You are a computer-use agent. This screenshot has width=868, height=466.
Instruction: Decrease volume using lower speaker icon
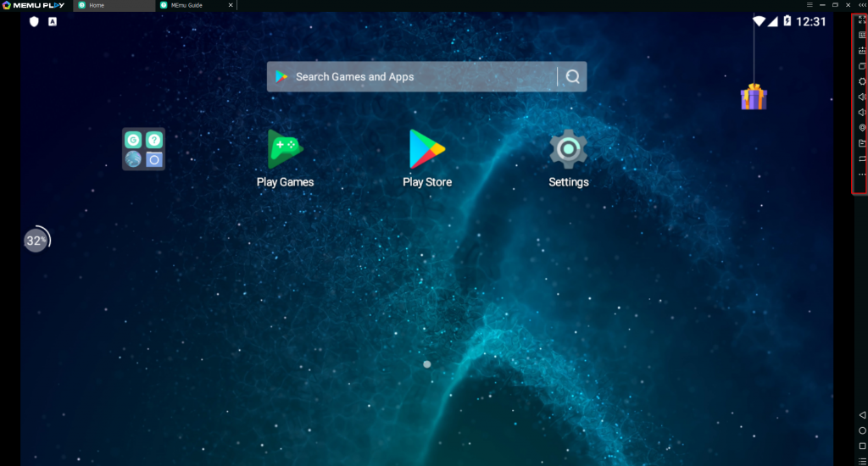pyautogui.click(x=862, y=113)
